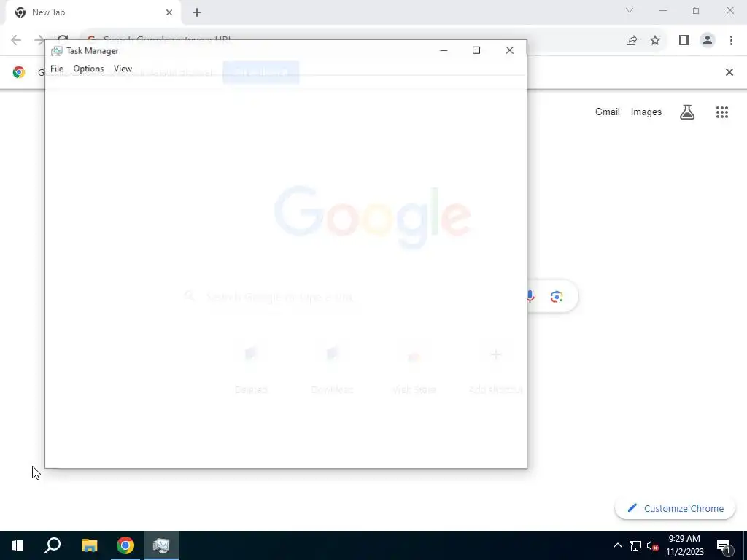The height and width of the screenshot is (560, 747).
Task: Go back in Chrome
Action: [16, 40]
